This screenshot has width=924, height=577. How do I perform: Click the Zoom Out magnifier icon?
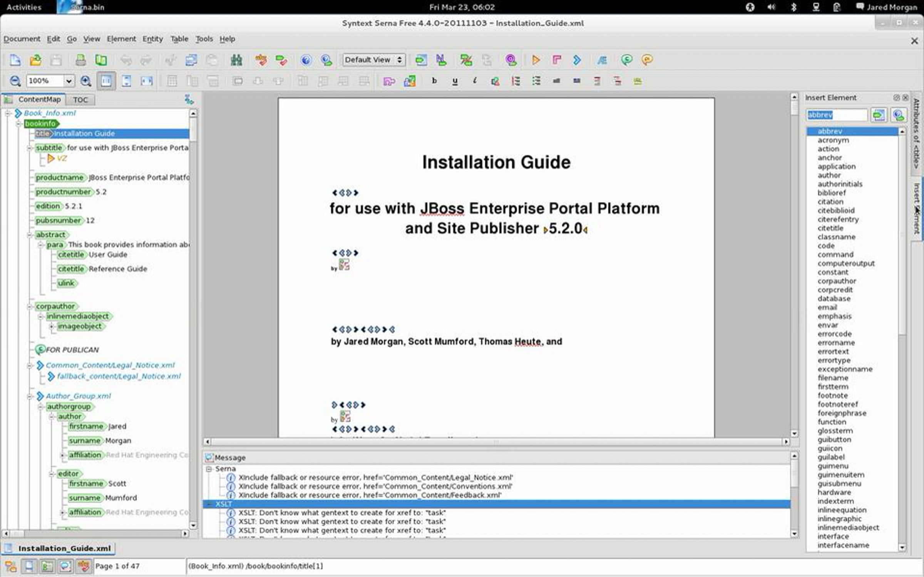(x=15, y=81)
